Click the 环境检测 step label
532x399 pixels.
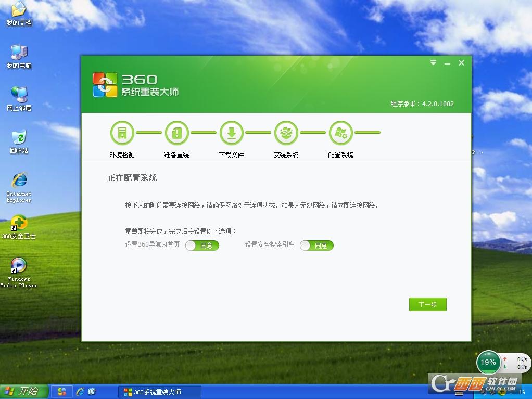coord(122,155)
